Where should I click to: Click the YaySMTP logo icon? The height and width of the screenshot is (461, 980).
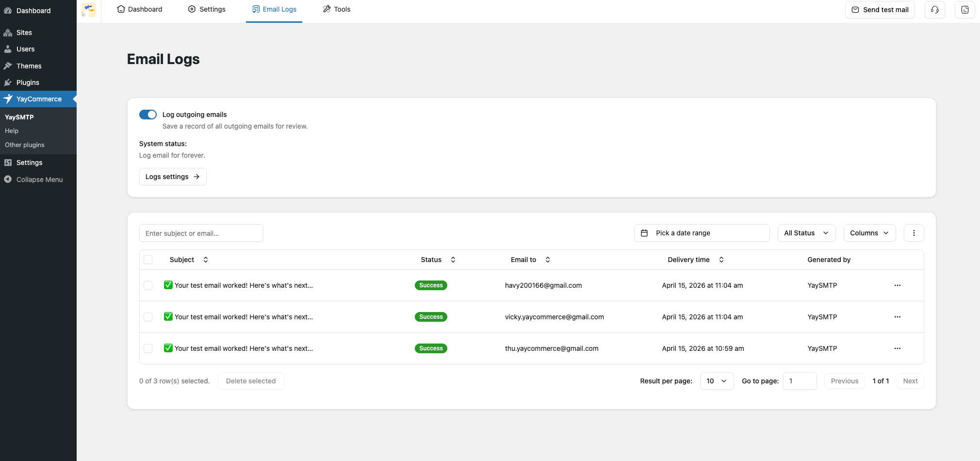point(89,10)
